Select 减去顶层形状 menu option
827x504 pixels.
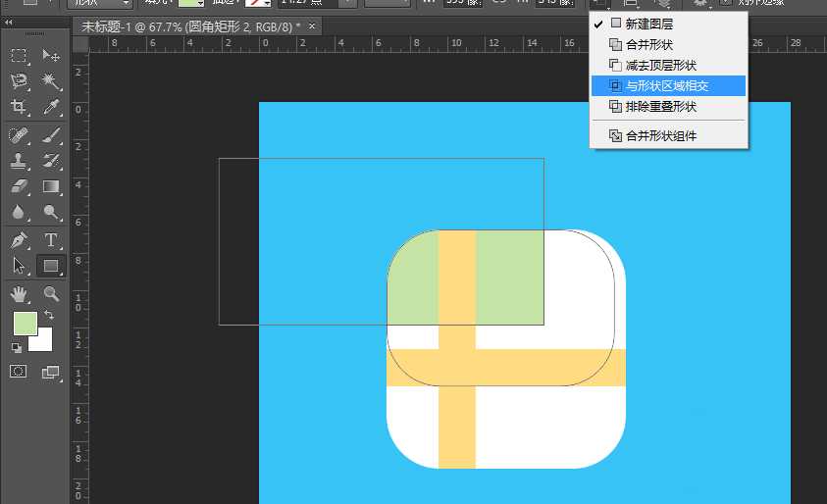click(661, 65)
